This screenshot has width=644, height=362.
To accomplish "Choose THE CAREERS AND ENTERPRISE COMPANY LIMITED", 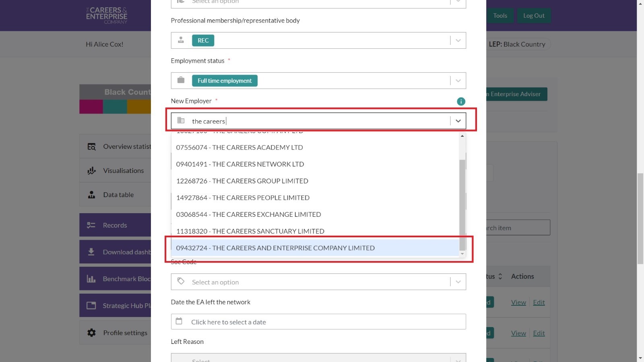I will (315, 248).
